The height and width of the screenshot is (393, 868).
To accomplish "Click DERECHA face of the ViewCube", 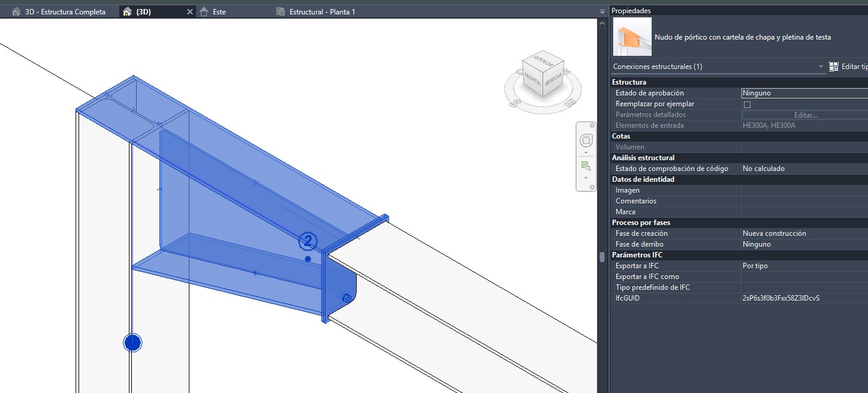I will (553, 82).
